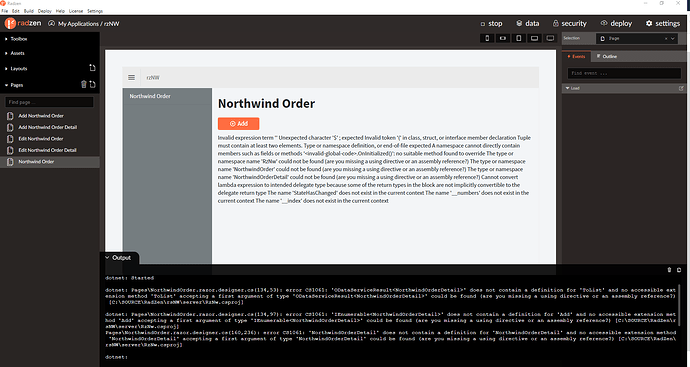This screenshot has height=367, width=690.
Task: Click the Find event search field
Action: coord(624,73)
